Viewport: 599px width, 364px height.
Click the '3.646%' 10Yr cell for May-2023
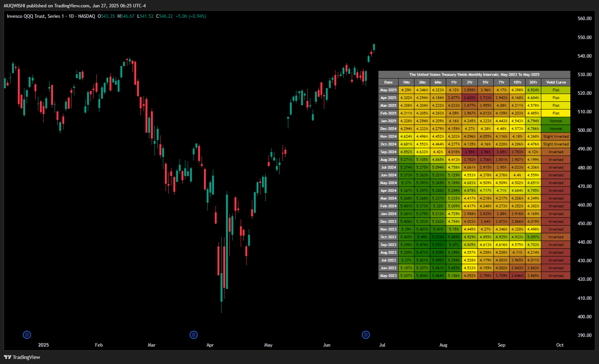point(517,276)
